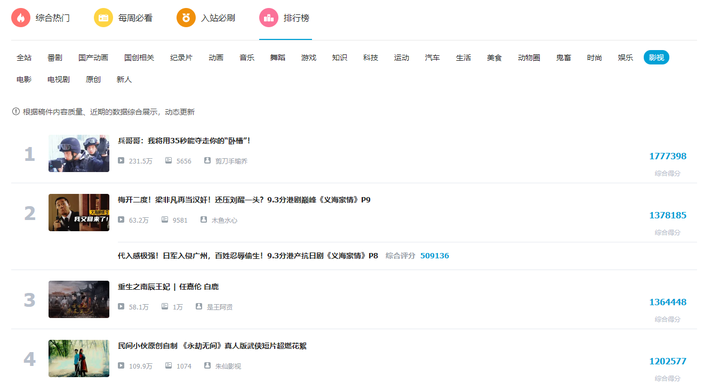Open the rank 1 video title 兵哥哥
The width and height of the screenshot is (720, 383).
click(184, 141)
